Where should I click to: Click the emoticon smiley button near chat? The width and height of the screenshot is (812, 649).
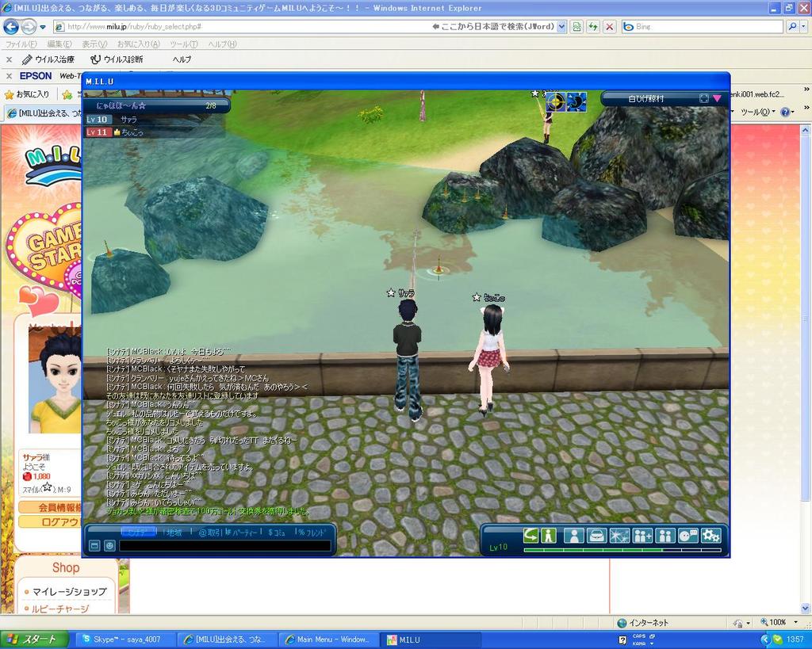coord(109,545)
